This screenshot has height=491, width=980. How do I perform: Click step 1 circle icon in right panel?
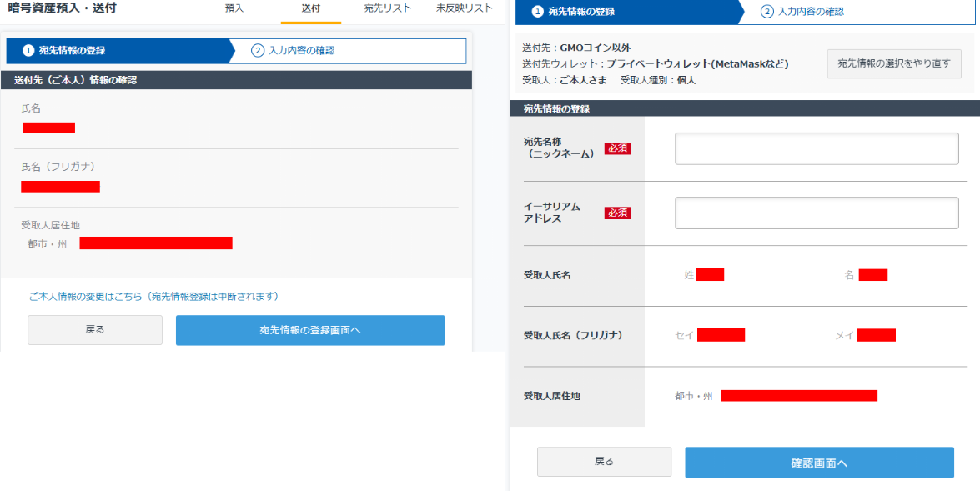pos(537,11)
